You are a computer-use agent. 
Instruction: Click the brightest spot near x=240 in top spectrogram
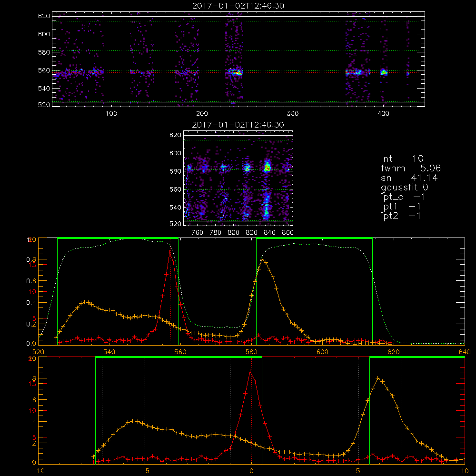[238, 73]
